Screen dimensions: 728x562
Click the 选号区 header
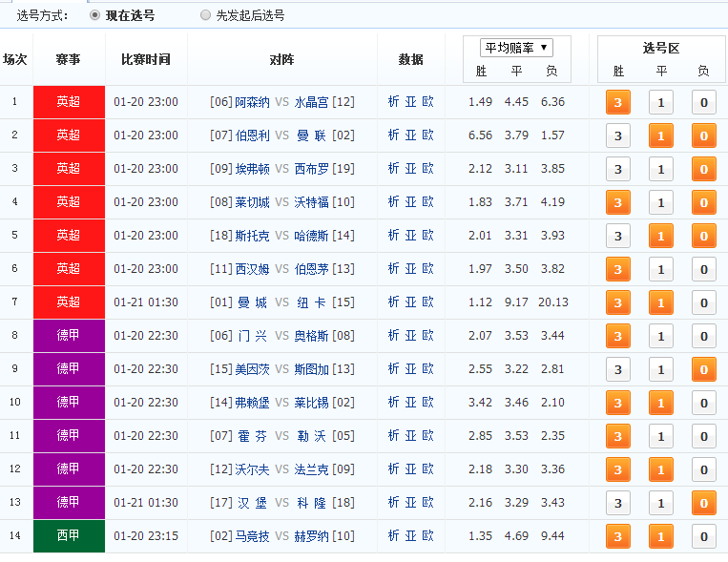[661, 48]
